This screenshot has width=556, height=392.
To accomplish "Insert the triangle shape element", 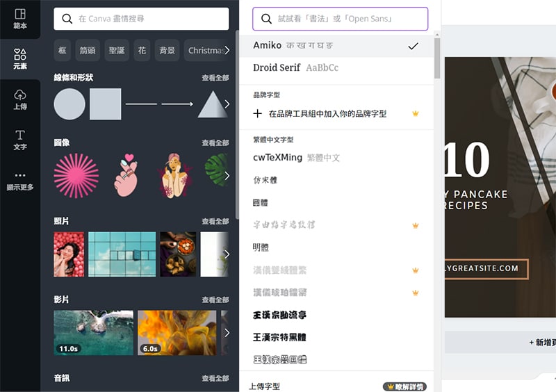I will (x=211, y=104).
